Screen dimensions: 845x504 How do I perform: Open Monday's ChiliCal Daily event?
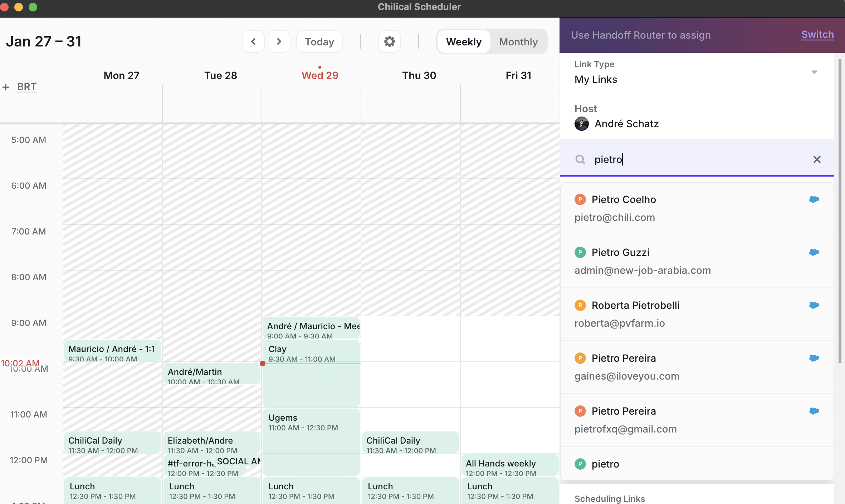(x=112, y=443)
